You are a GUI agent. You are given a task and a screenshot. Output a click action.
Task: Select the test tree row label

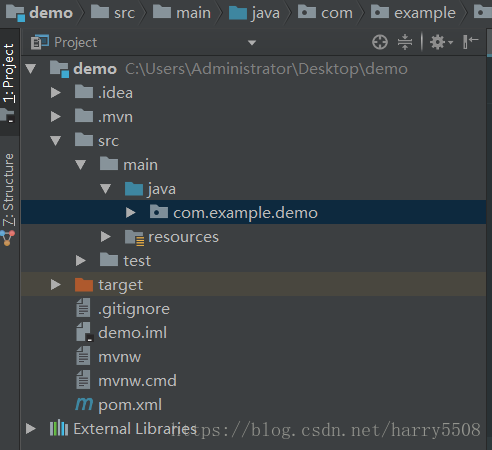coord(137,261)
